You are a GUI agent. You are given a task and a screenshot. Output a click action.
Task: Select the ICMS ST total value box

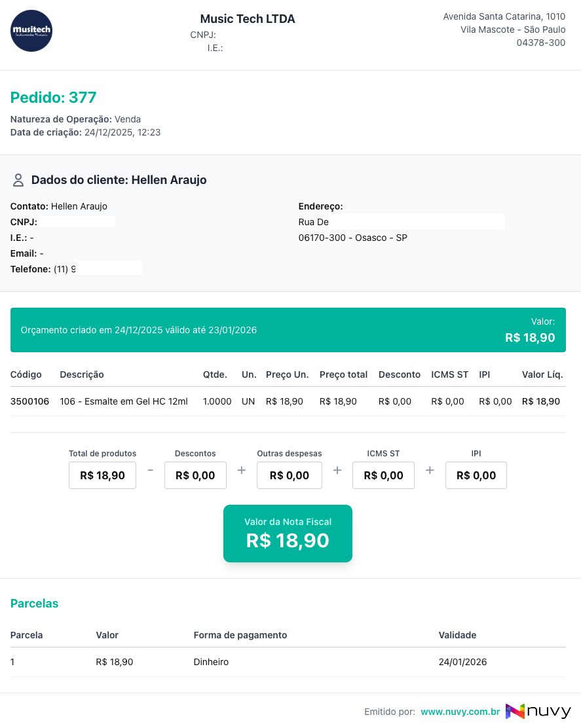[383, 475]
